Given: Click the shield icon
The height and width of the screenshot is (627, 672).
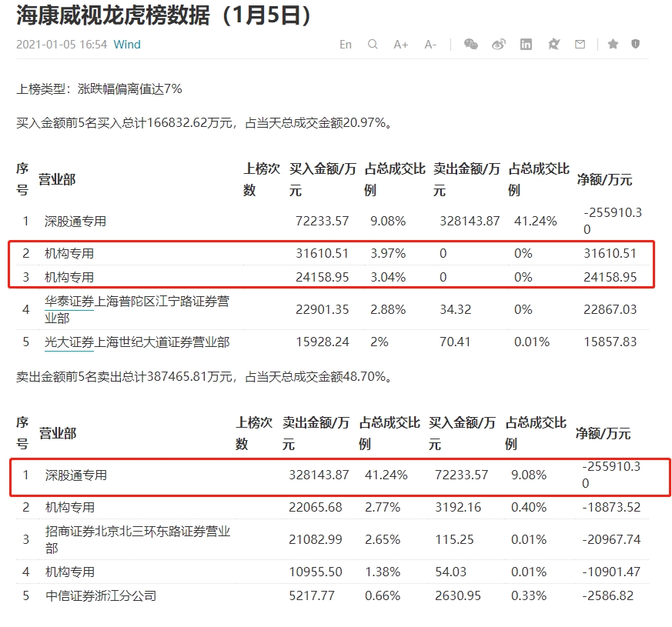Looking at the screenshot, I should 635,44.
